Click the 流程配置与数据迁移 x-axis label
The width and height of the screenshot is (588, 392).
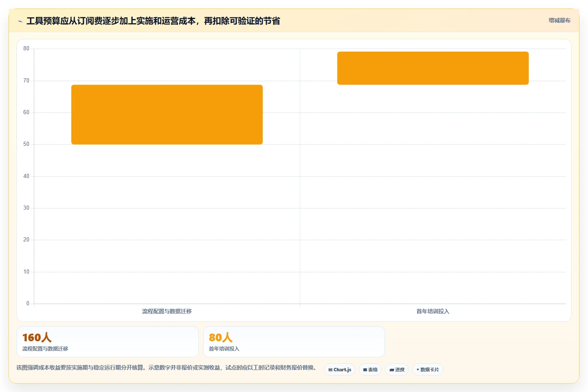click(x=167, y=311)
